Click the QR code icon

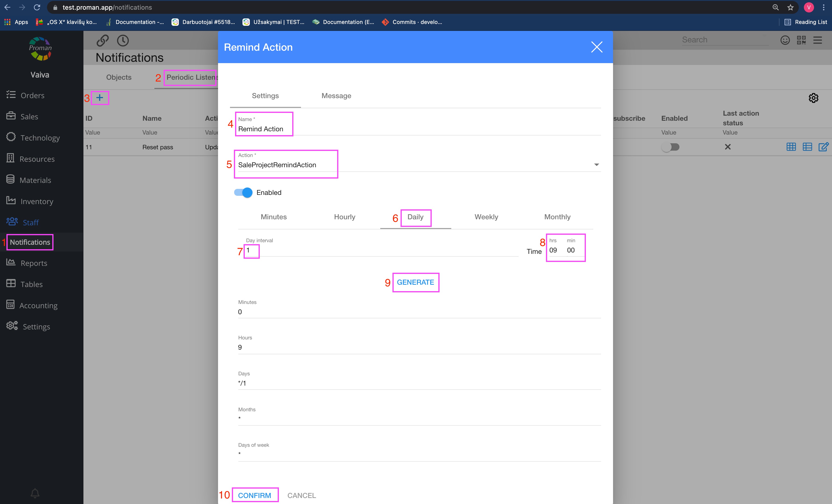tap(801, 40)
